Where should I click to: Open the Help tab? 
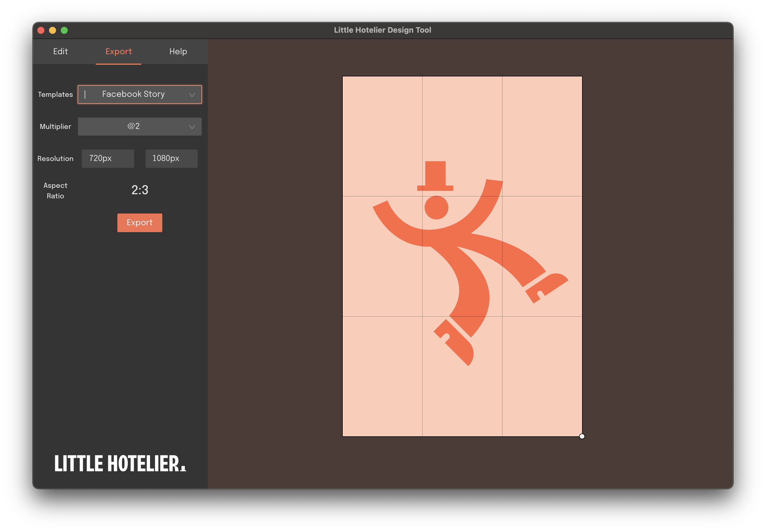click(178, 51)
